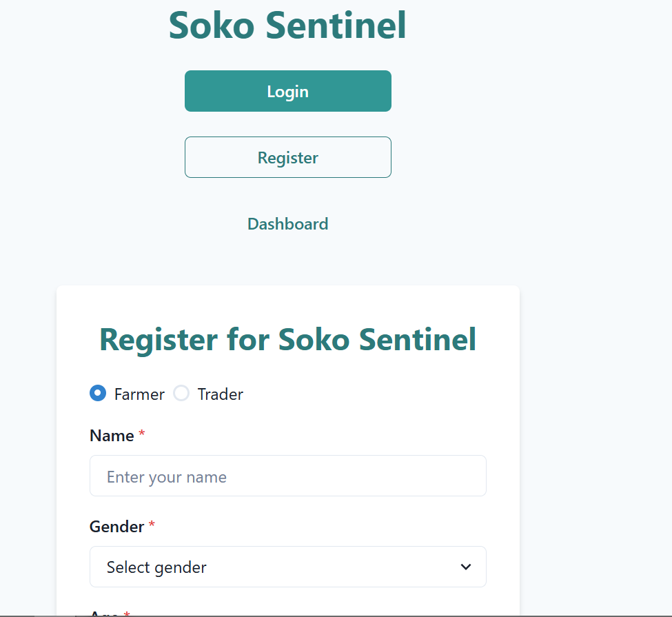Screen dimensions: 672x617
Task: Click the gender dropdown chevron arrow
Action: [x=466, y=567]
